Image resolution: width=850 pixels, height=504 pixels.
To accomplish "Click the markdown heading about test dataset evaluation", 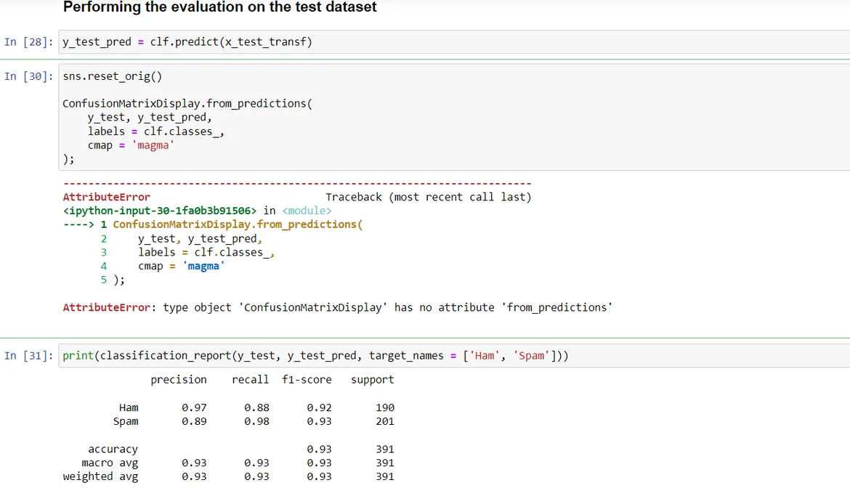I will (x=219, y=8).
